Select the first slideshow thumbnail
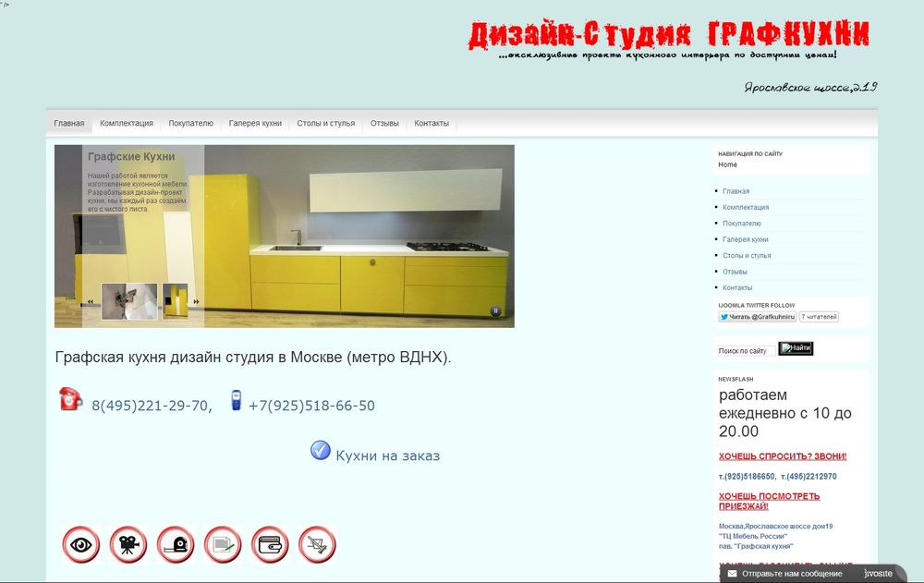This screenshot has width=924, height=583. pyautogui.click(x=129, y=301)
